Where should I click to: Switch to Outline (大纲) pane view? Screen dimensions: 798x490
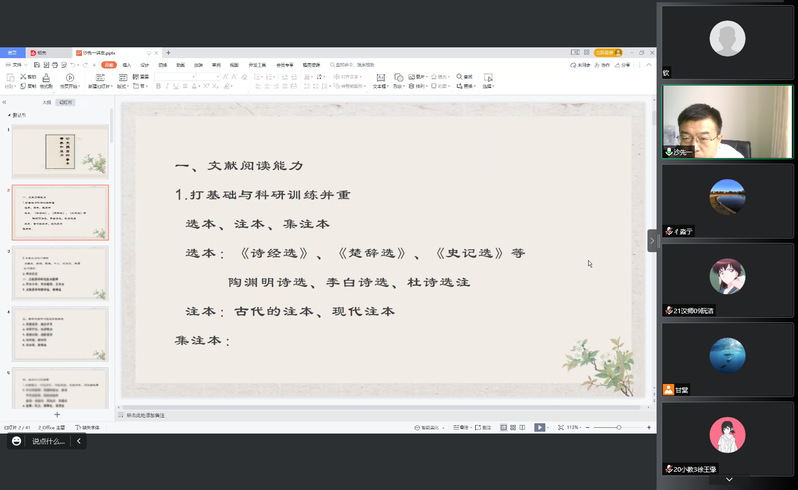(46, 102)
